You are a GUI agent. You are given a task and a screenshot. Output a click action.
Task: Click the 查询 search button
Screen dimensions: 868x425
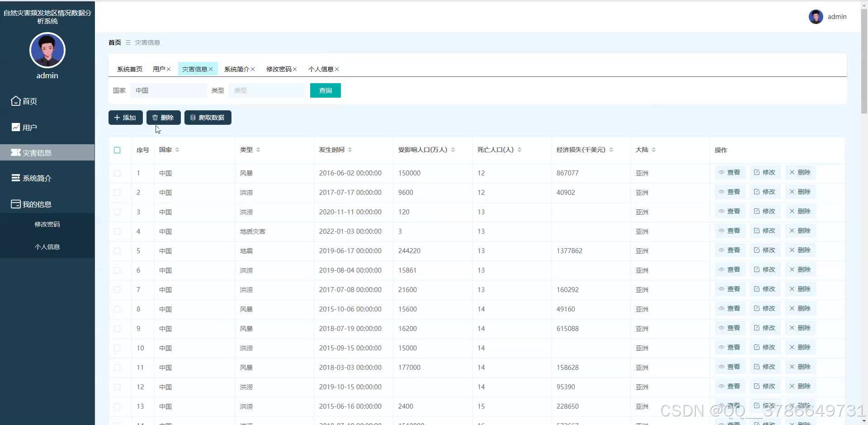pyautogui.click(x=325, y=90)
